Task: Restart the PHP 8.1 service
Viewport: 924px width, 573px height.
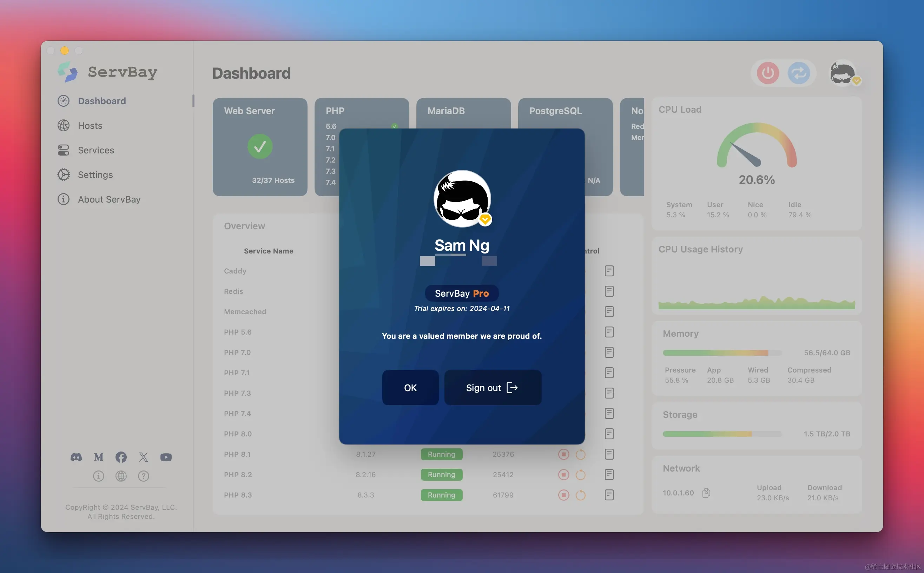Action: [x=580, y=454]
